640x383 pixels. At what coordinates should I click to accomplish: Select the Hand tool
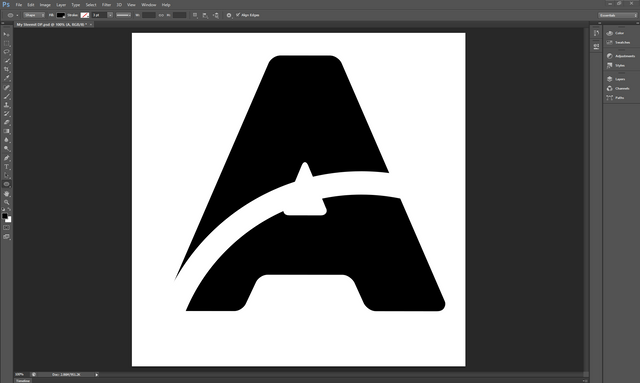click(x=7, y=194)
